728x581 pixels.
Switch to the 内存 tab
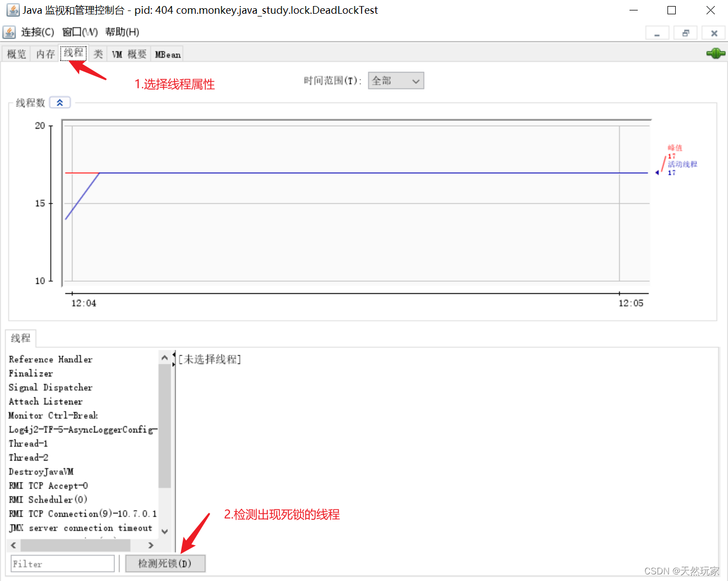pyautogui.click(x=45, y=54)
